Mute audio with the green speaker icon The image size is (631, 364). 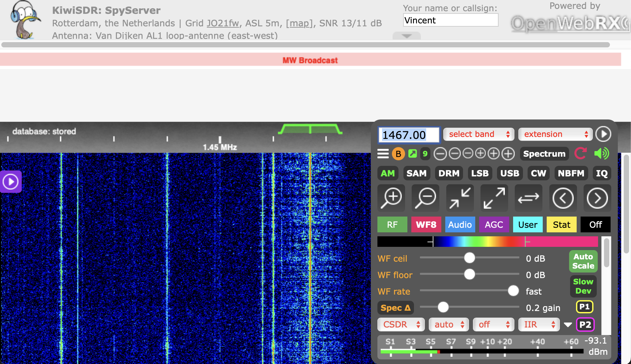pyautogui.click(x=601, y=154)
